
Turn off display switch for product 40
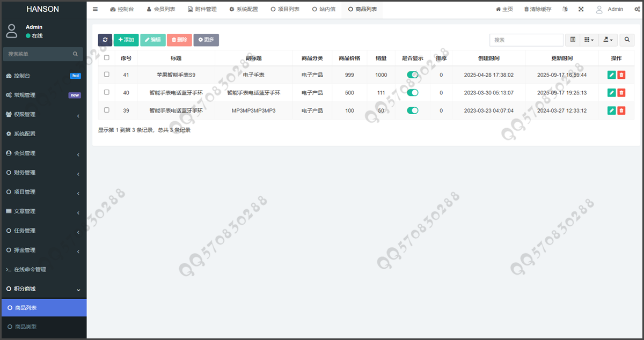point(413,93)
